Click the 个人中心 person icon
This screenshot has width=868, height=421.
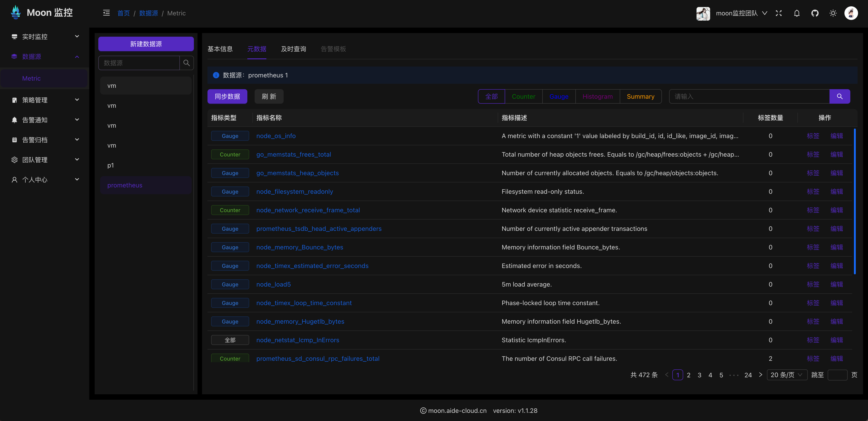pos(14,179)
